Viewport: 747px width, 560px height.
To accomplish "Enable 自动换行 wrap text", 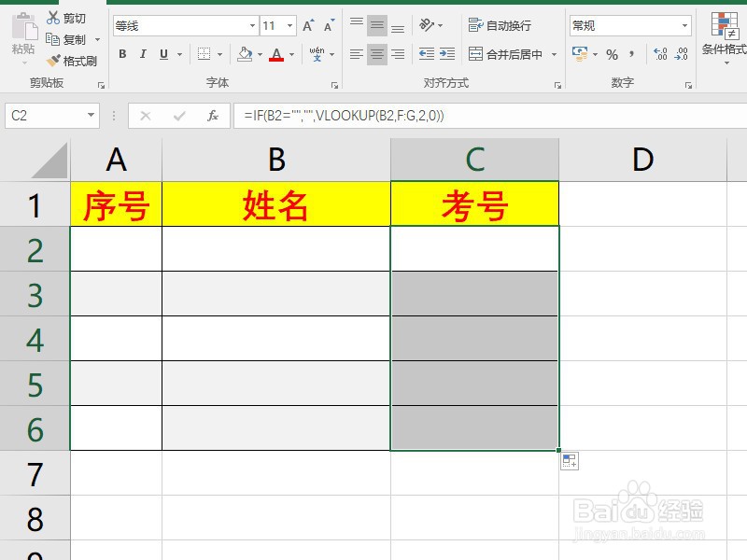I will (498, 25).
